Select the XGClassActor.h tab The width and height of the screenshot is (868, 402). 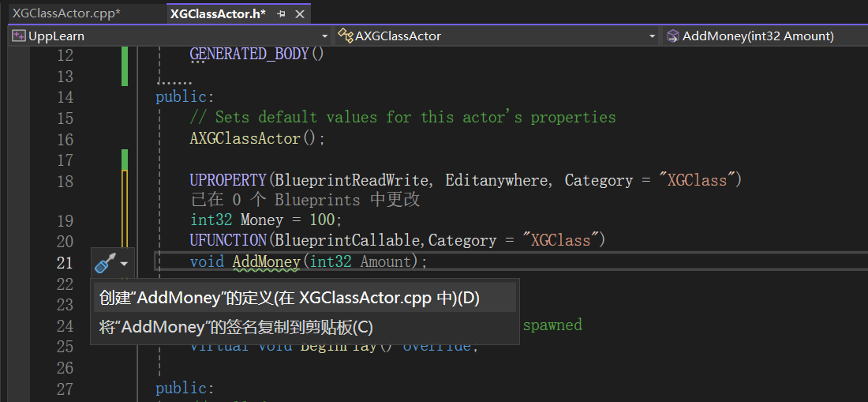point(218,14)
